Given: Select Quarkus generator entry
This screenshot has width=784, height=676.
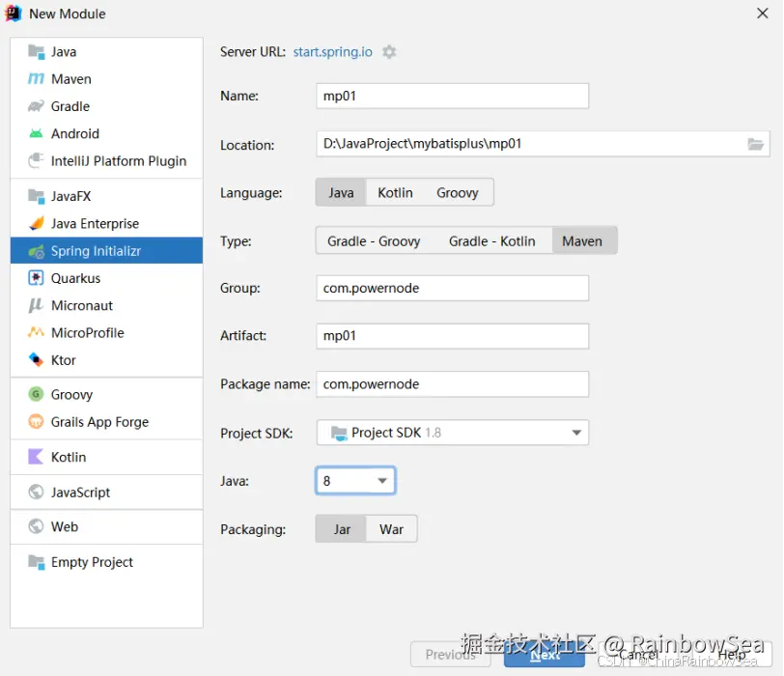Looking at the screenshot, I should pyautogui.click(x=106, y=278).
